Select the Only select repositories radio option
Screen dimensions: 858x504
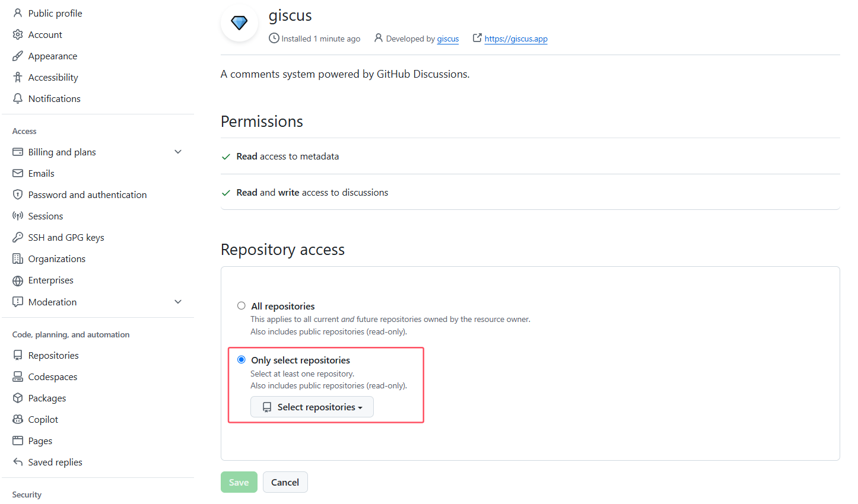click(241, 360)
